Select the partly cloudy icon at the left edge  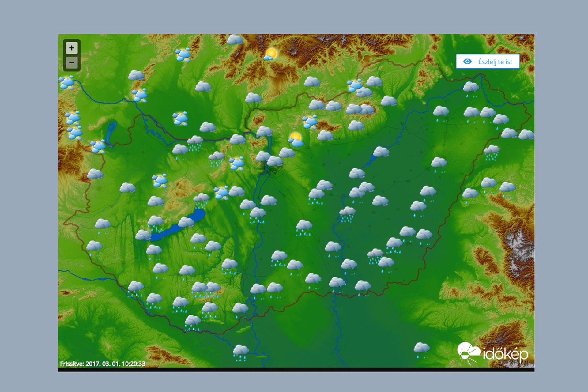[x=66, y=82]
